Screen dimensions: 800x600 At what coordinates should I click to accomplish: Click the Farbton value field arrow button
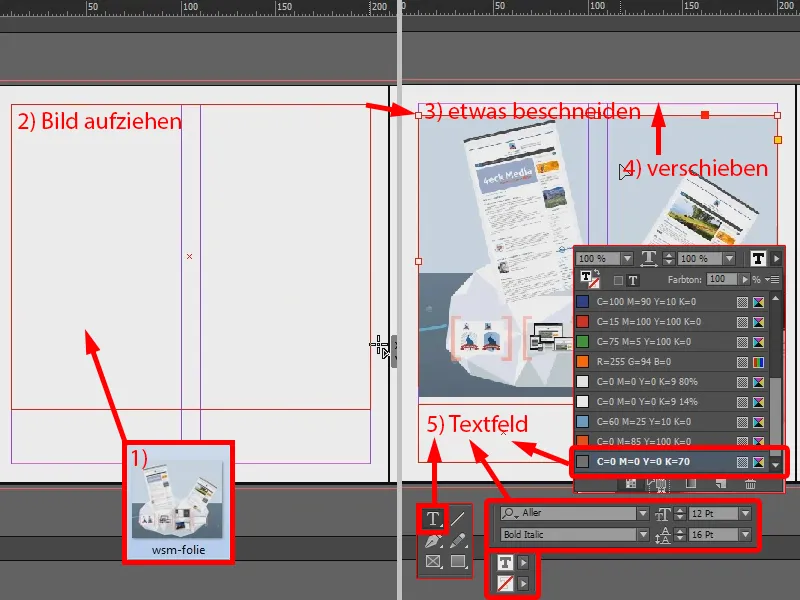pos(745,279)
